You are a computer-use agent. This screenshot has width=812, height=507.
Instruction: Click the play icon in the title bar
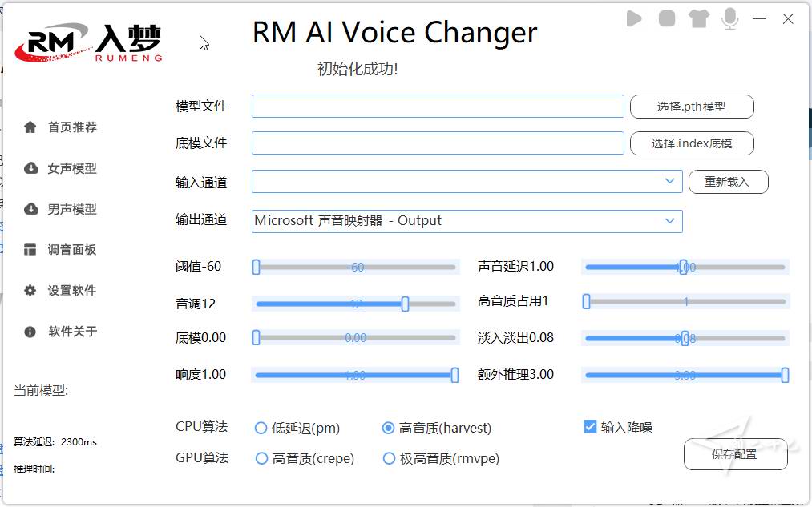tap(632, 18)
